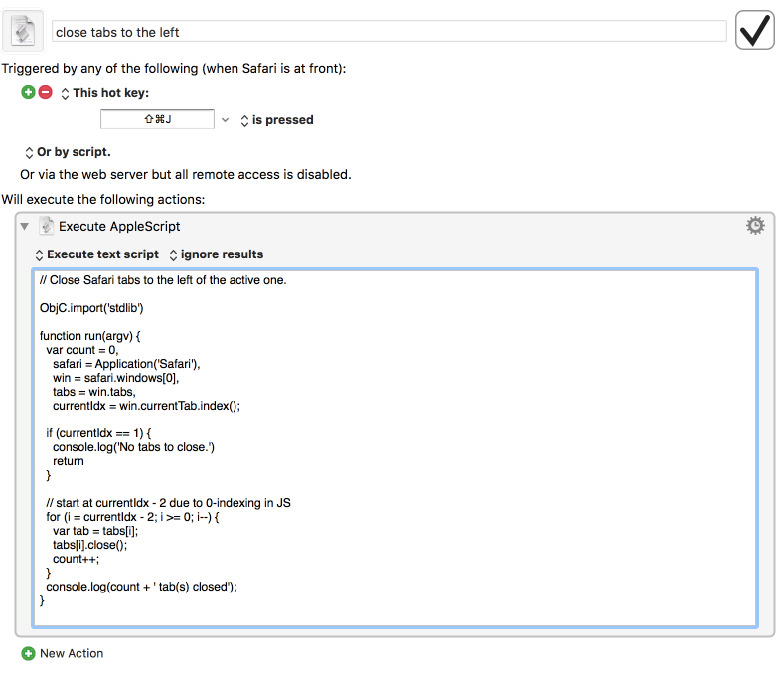This screenshot has width=784, height=677.
Task: Select the "Execute AppleScript" action title
Action: click(x=119, y=227)
